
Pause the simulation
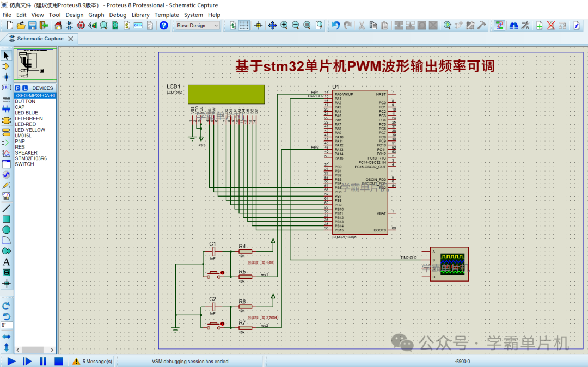[43, 362]
